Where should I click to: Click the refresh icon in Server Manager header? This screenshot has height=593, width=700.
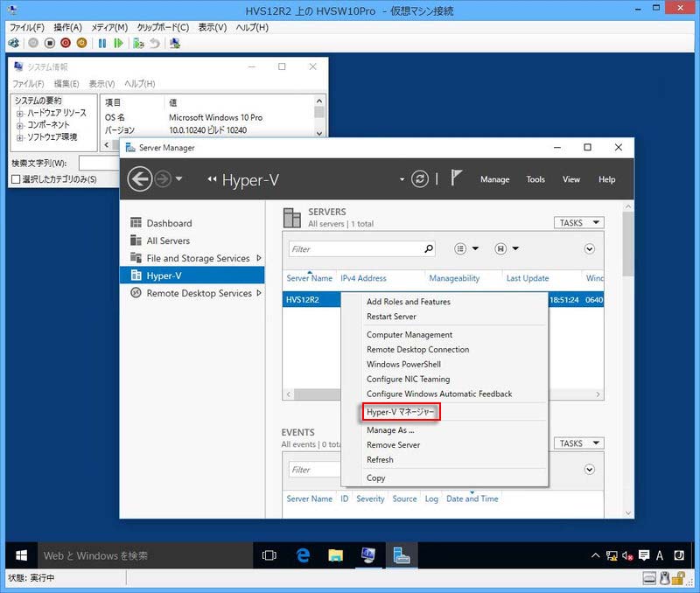coord(420,178)
